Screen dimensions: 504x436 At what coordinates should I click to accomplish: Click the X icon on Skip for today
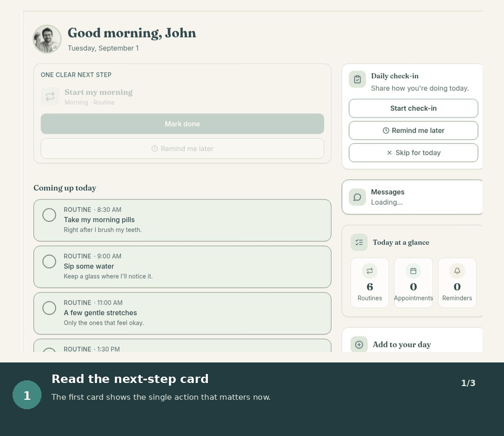pyautogui.click(x=389, y=153)
